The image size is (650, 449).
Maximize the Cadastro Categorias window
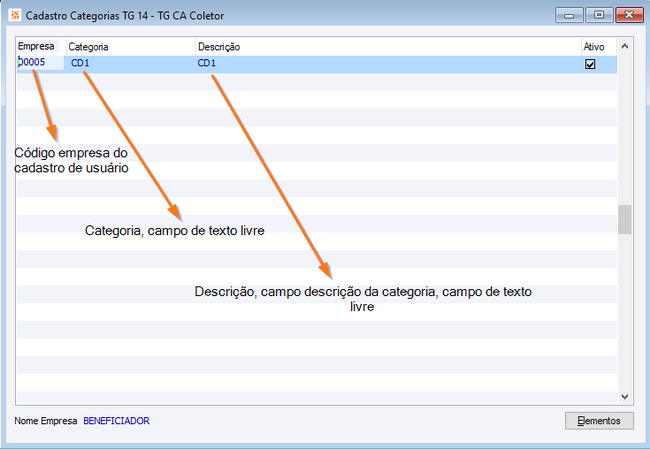(599, 15)
